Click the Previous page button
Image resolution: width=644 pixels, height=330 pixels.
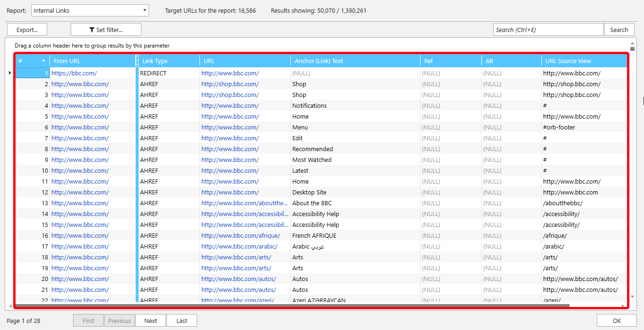click(x=120, y=321)
